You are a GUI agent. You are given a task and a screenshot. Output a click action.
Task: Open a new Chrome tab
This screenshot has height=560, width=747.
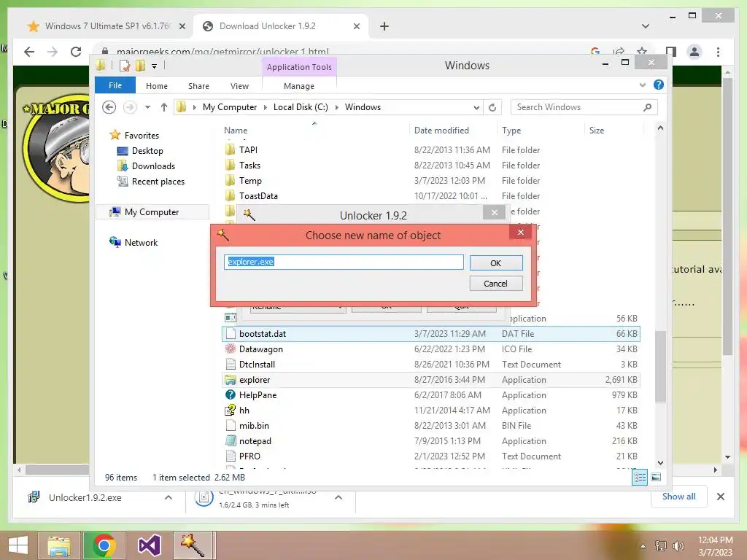pos(384,26)
